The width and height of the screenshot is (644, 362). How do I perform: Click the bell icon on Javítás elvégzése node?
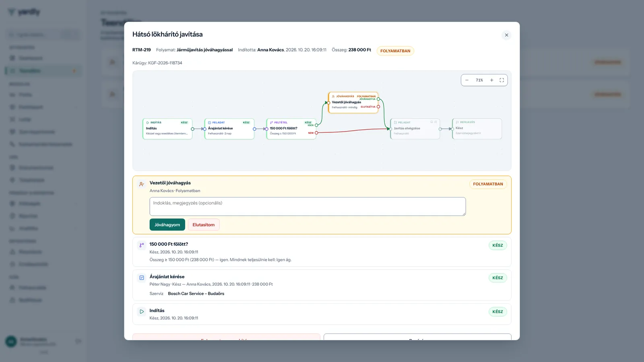point(432,122)
